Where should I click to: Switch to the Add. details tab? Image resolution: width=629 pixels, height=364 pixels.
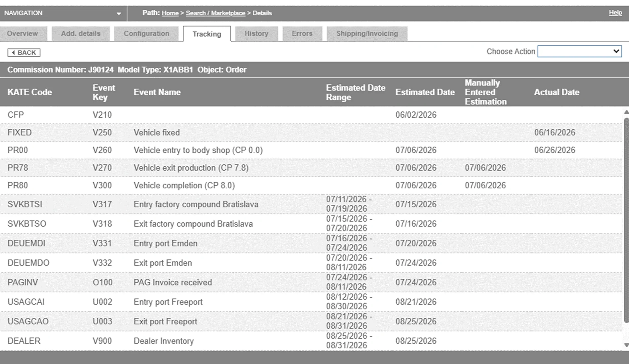(80, 34)
